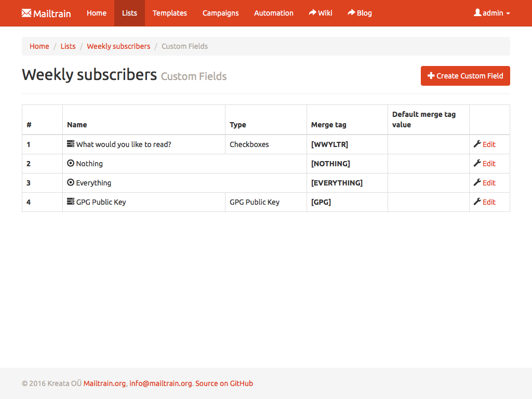Go to the Campaigns section
The image size is (532, 399).
[x=220, y=13]
